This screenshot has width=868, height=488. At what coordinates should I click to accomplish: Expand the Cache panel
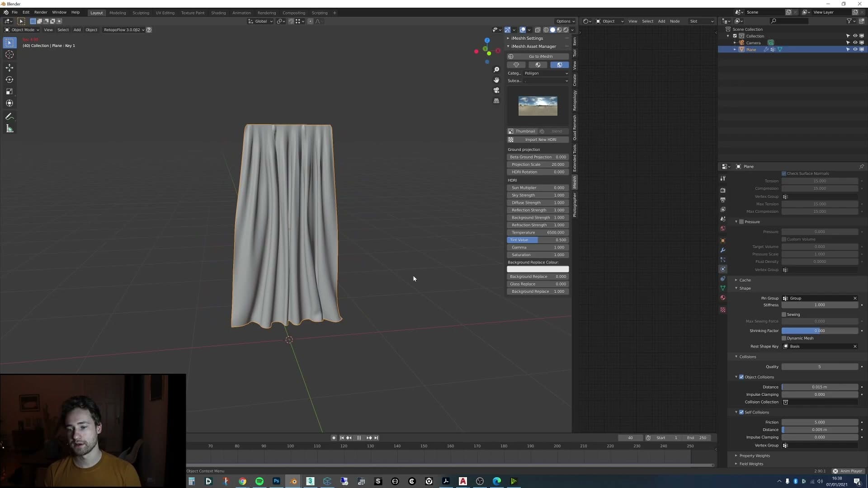tap(745, 280)
